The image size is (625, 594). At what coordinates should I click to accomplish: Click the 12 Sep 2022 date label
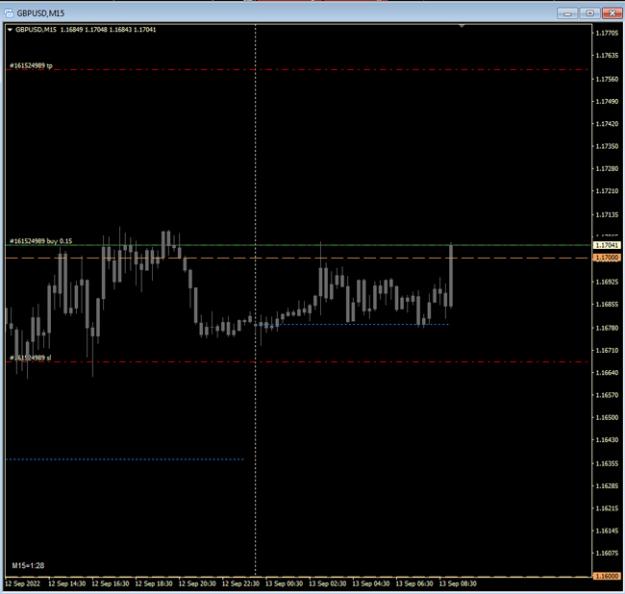23,584
